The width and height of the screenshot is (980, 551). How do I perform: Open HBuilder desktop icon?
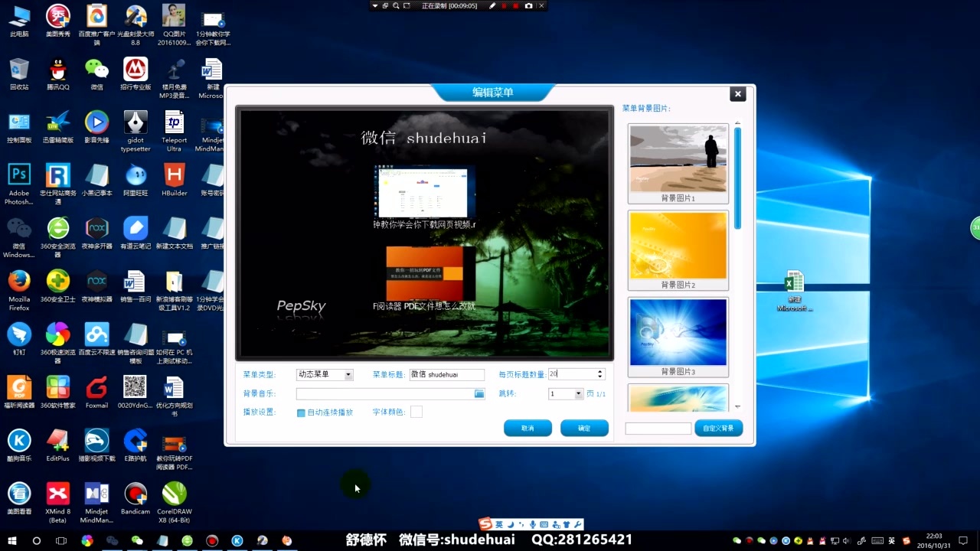pyautogui.click(x=175, y=180)
